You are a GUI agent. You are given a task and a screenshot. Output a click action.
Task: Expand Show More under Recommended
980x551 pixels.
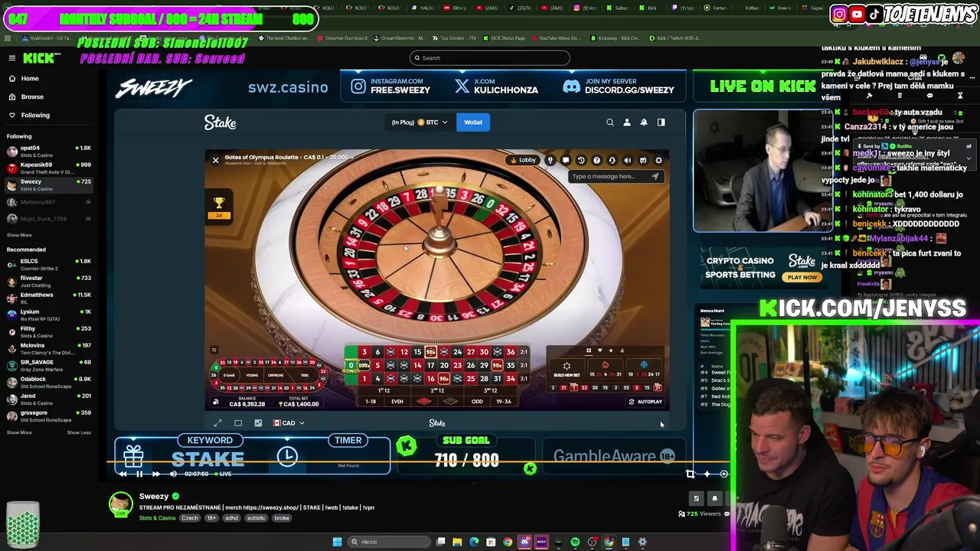(19, 432)
